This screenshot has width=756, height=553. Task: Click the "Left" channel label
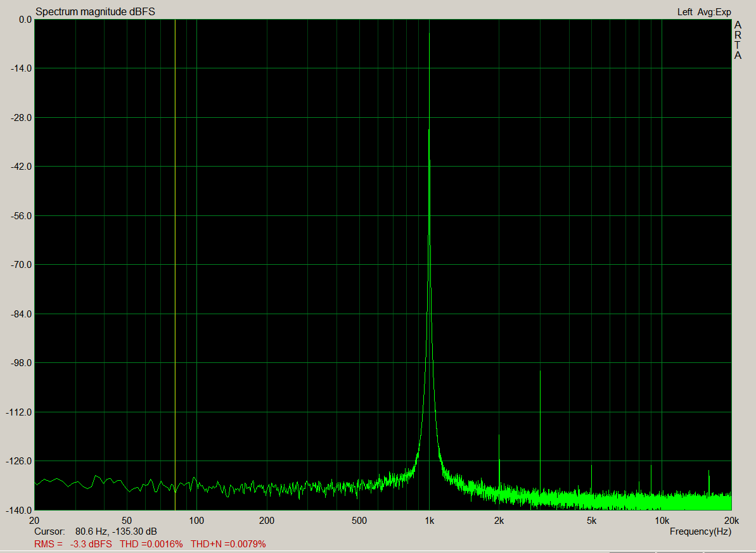[684, 12]
